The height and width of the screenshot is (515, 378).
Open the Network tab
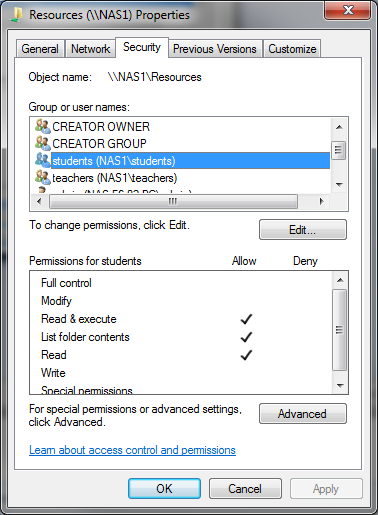[90, 49]
